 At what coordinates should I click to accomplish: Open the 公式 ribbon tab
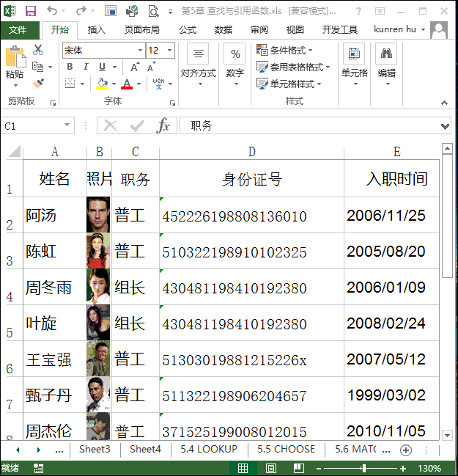(x=187, y=30)
